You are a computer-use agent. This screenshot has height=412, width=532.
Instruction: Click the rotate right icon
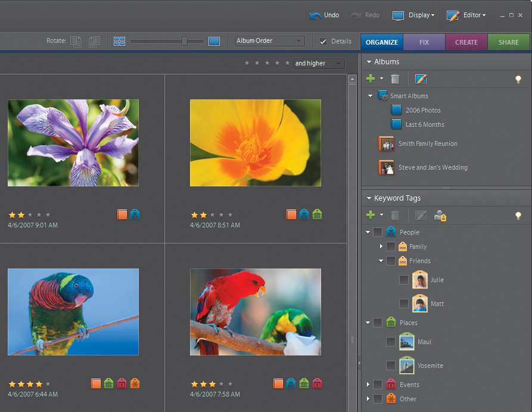point(94,41)
